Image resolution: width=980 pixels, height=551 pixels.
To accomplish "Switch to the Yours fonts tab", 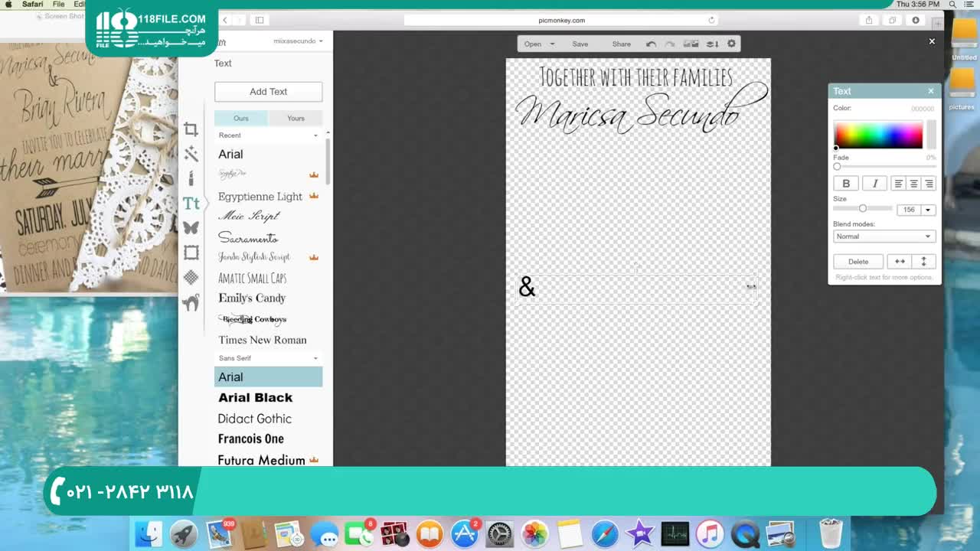I will pyautogui.click(x=296, y=118).
